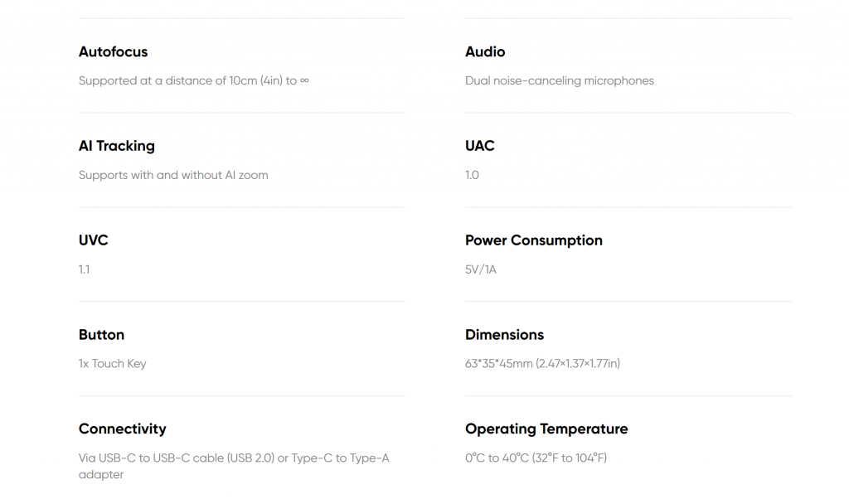Click the 63*35*45mm dimensions value

click(542, 363)
